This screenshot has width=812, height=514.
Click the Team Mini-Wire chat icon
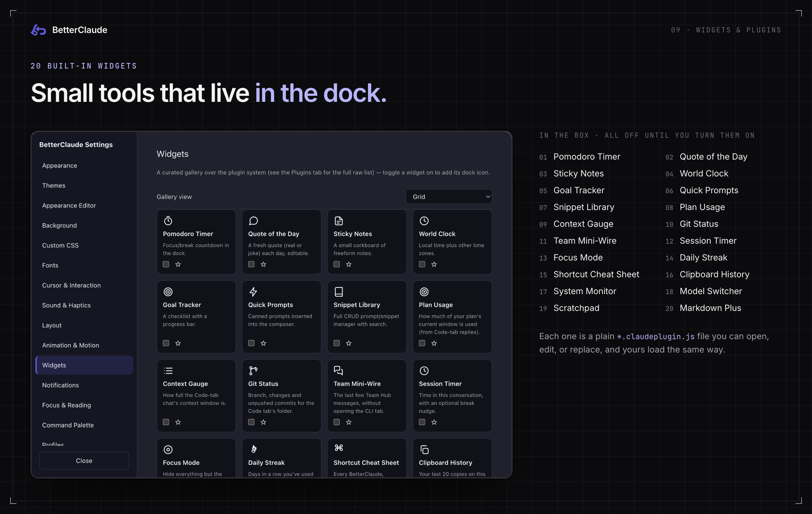click(x=338, y=371)
